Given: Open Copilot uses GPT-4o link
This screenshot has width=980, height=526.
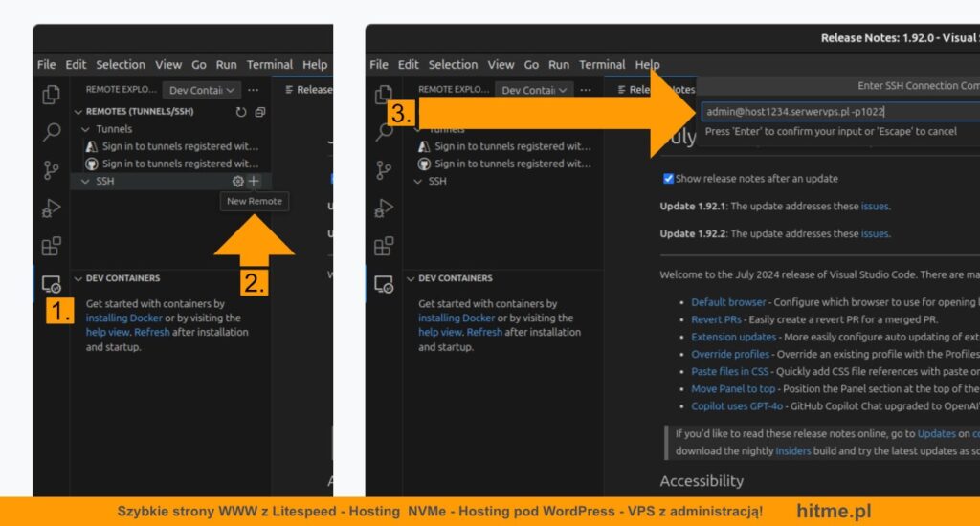Looking at the screenshot, I should point(737,406).
